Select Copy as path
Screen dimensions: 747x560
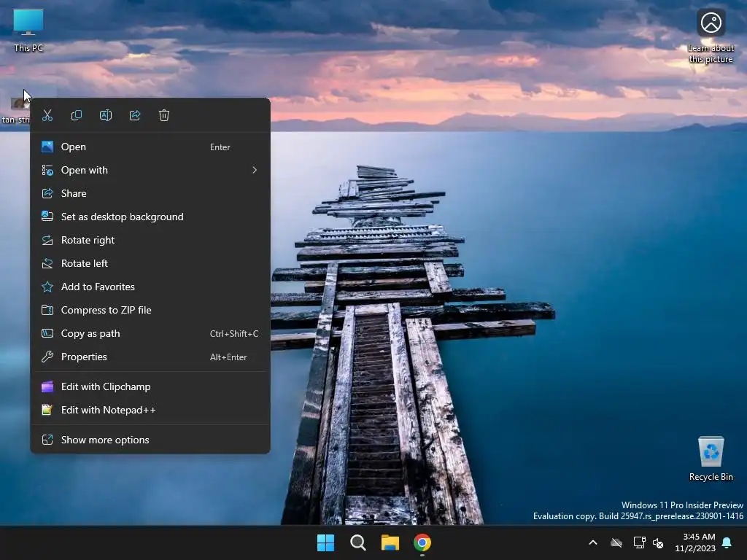point(150,333)
